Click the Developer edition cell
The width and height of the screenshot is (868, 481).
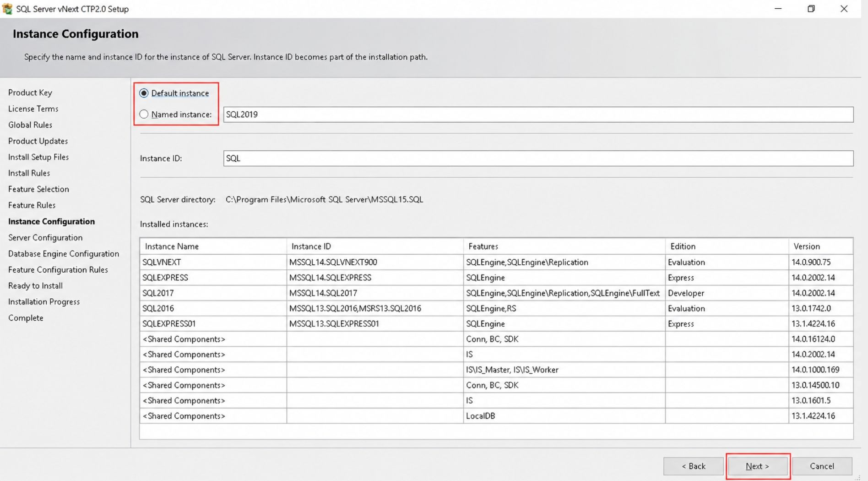pos(727,293)
